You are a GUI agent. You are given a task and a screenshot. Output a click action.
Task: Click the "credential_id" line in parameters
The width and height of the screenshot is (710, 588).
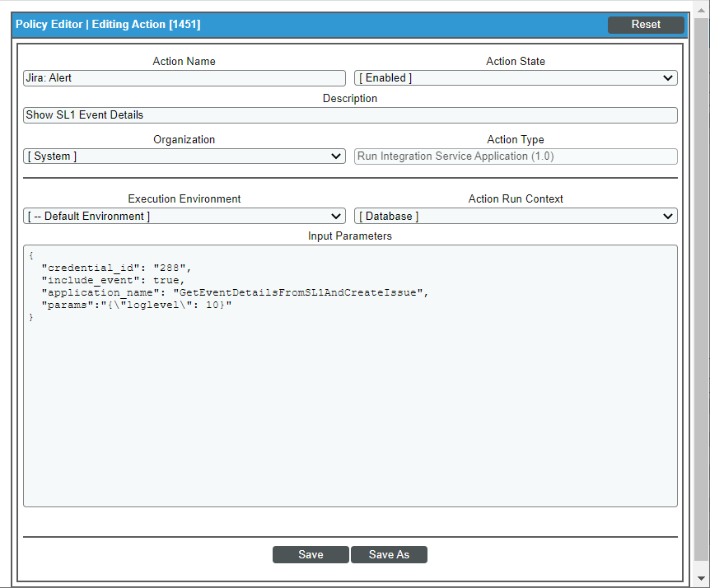click(x=116, y=268)
